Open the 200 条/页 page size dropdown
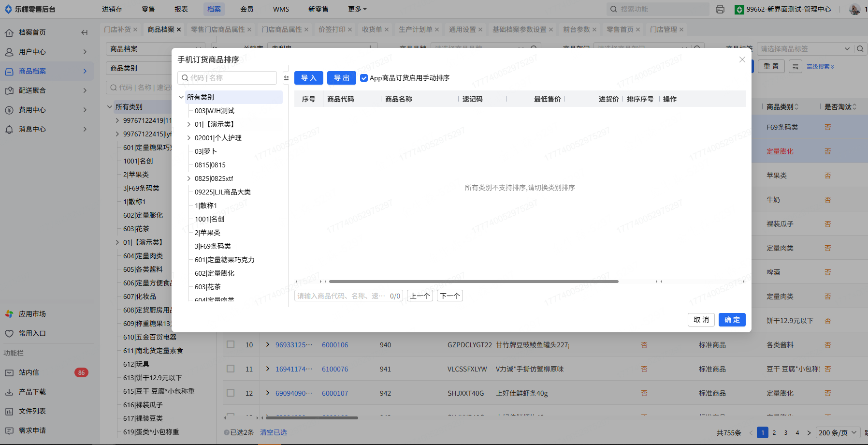This screenshot has height=445, width=868. coord(838,432)
